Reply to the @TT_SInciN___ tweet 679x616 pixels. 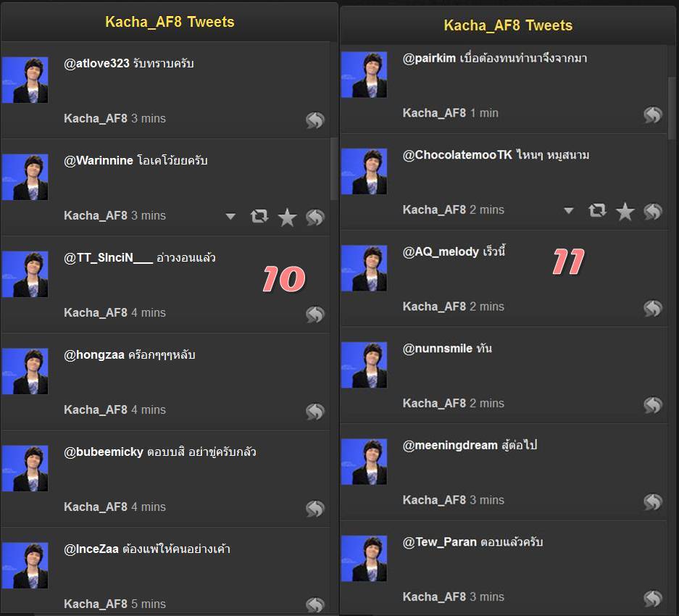(x=315, y=314)
